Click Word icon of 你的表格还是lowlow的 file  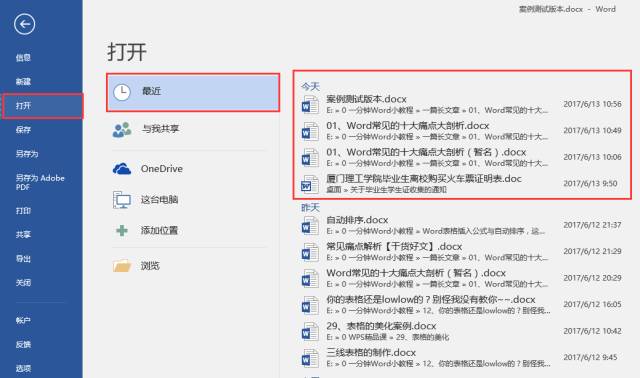310,305
